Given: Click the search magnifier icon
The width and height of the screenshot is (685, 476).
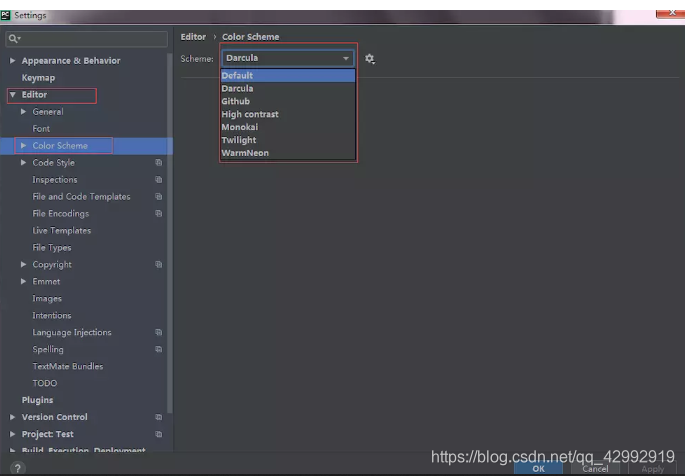Looking at the screenshot, I should pos(14,39).
